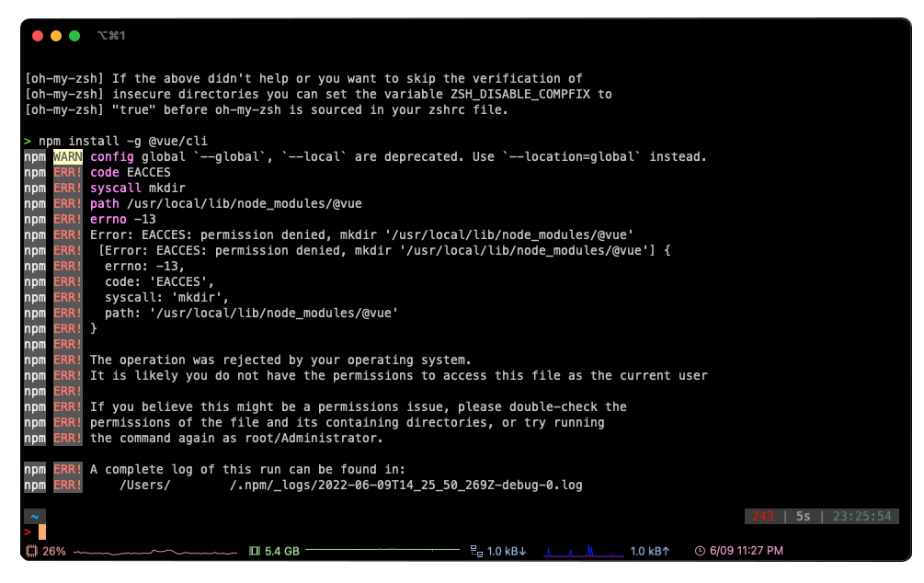Click the red prompt arrow on the last line

point(28,532)
